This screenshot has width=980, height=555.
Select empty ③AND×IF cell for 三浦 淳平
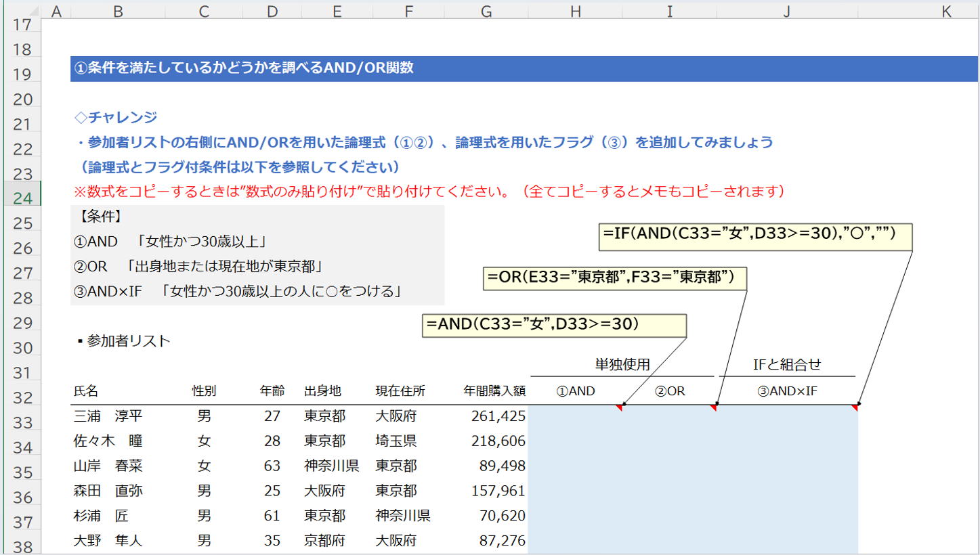(x=787, y=417)
